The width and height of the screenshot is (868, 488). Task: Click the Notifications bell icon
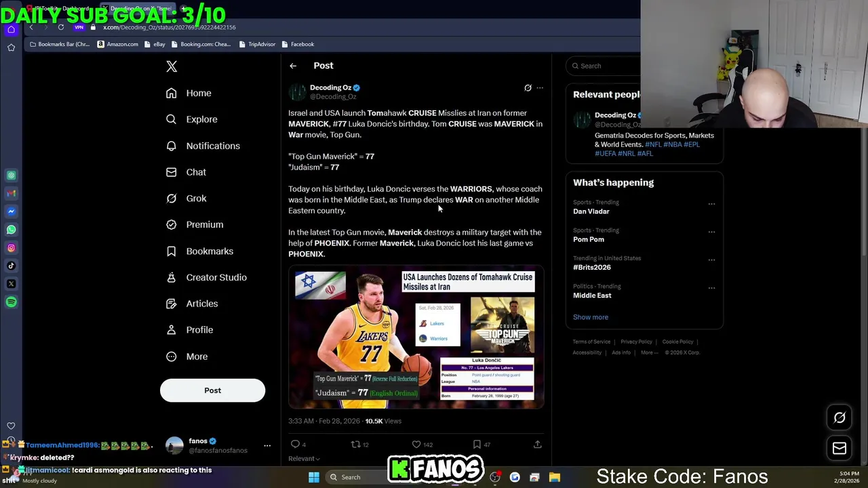tap(172, 146)
